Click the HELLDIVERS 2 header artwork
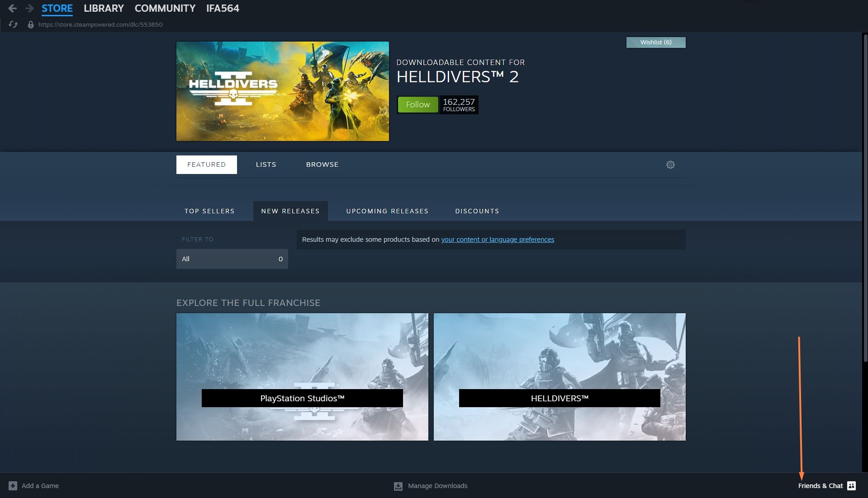 click(283, 91)
